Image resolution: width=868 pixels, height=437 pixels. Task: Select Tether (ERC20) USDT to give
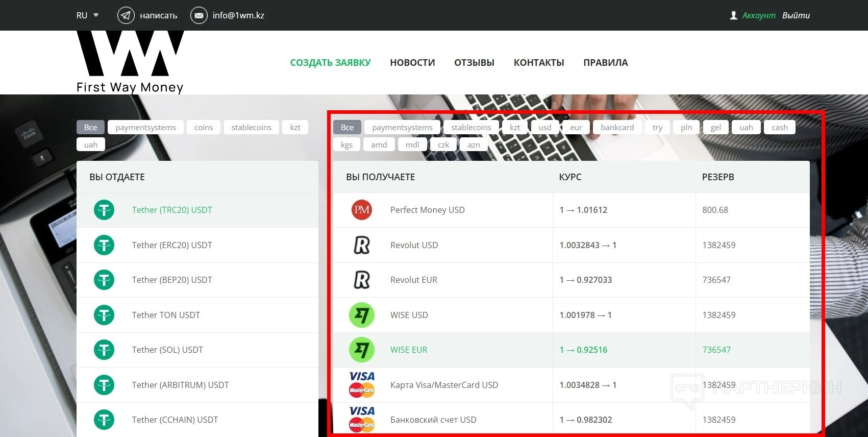tap(197, 245)
